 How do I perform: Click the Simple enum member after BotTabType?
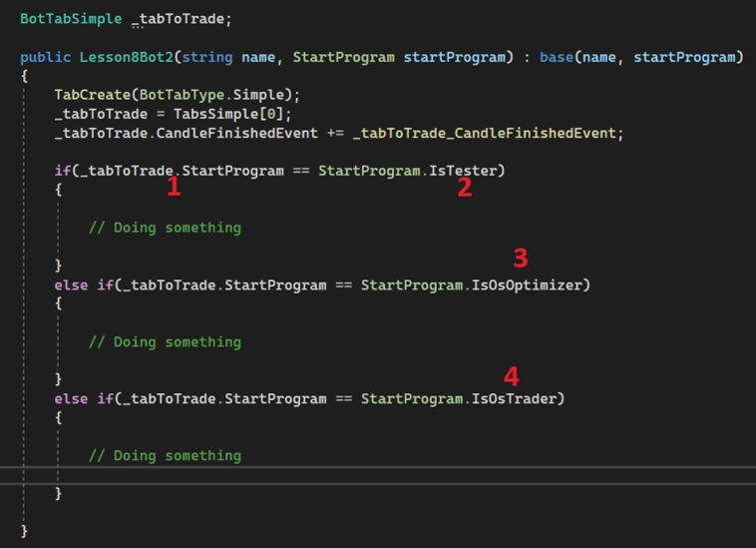(258, 95)
